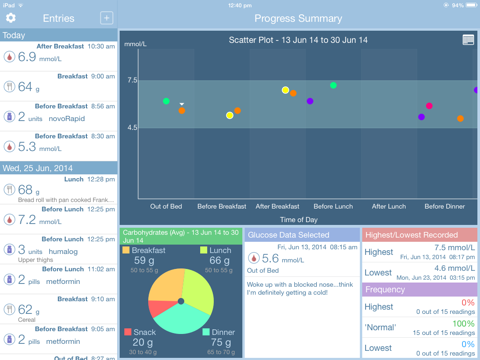Tap the teal Dinner pie slice
Screen dimensions: 480x360
(182, 320)
